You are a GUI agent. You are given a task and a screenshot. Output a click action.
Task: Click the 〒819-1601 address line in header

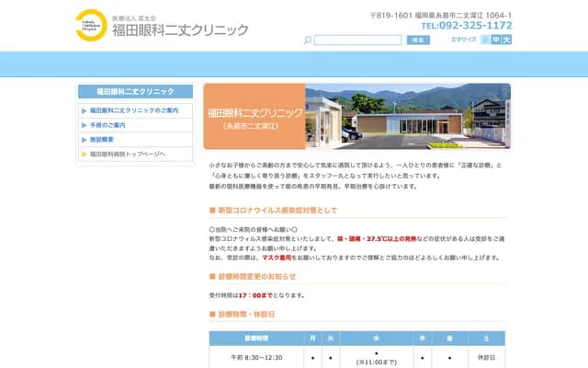(441, 16)
